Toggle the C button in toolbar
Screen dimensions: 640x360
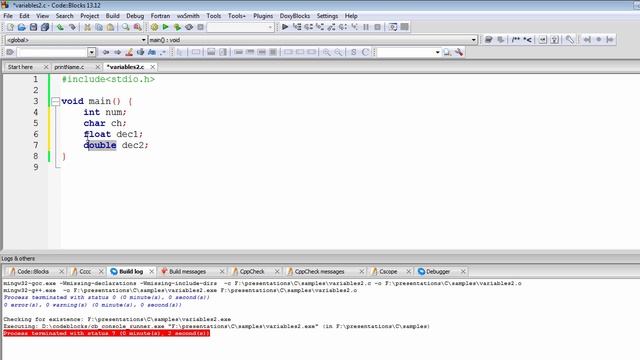click(365, 52)
